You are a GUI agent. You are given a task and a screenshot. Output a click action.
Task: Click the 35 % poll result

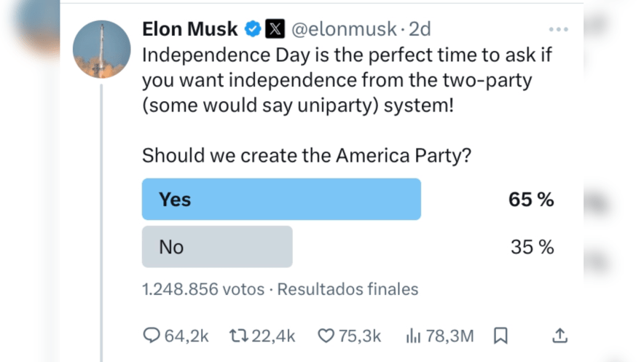click(532, 248)
